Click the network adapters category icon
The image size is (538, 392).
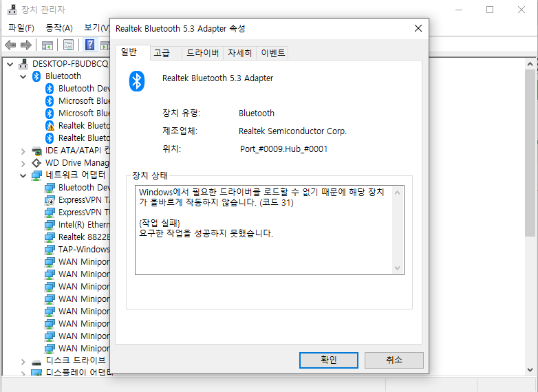coord(36,175)
